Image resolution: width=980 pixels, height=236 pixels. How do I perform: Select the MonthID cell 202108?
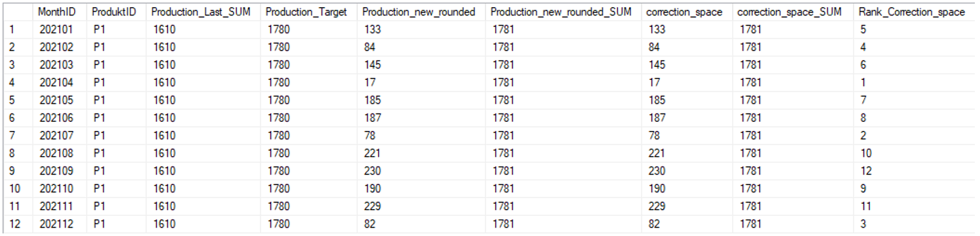pyautogui.click(x=59, y=153)
